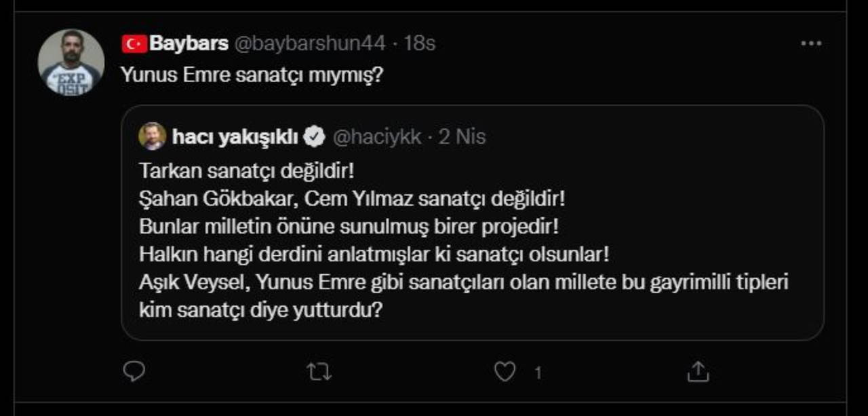Click the 18s timestamp
This screenshot has width=868, height=416.
coord(420,44)
